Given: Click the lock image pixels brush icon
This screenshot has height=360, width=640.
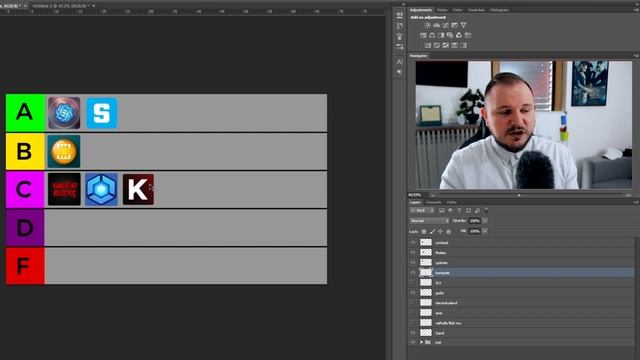Looking at the screenshot, I should (x=432, y=231).
